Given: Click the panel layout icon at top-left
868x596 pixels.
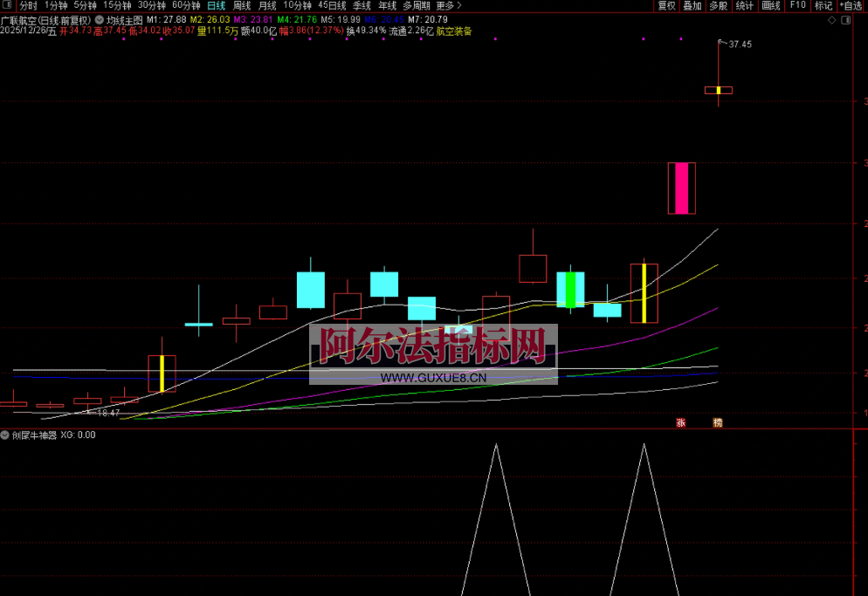Looking at the screenshot, I should [x=8, y=5].
